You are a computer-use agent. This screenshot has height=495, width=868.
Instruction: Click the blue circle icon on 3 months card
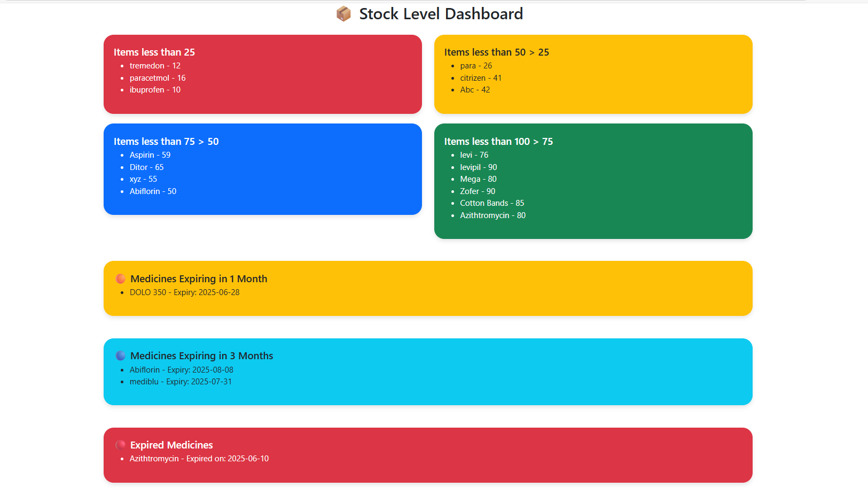point(120,355)
